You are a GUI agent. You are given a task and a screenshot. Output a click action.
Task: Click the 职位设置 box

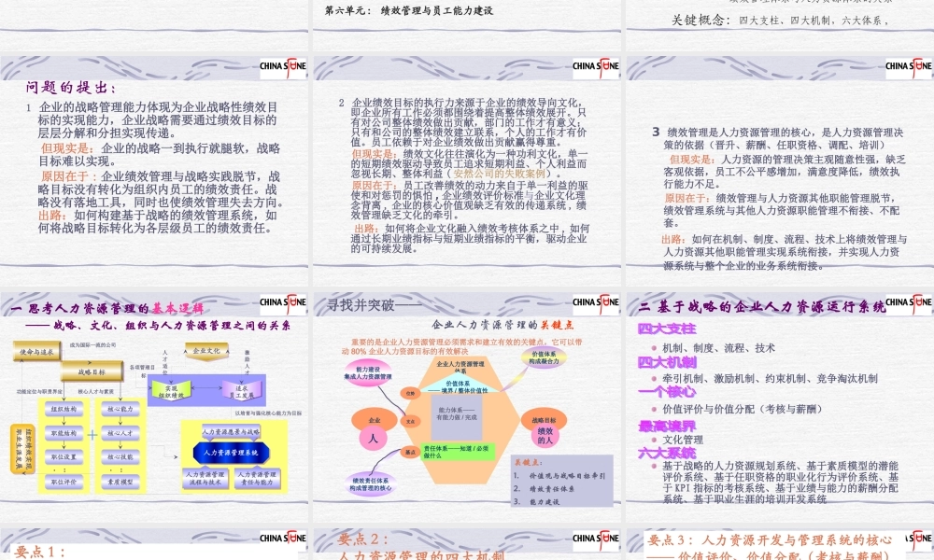pos(64,457)
